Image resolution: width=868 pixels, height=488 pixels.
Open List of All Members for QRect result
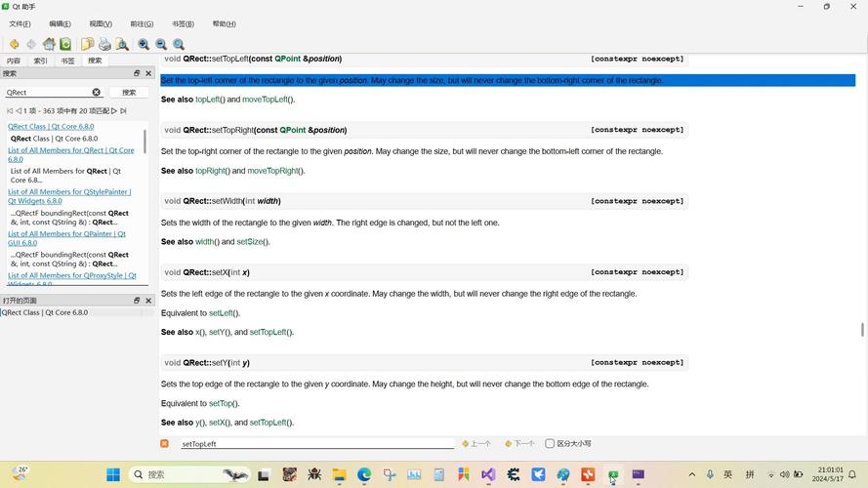point(71,154)
